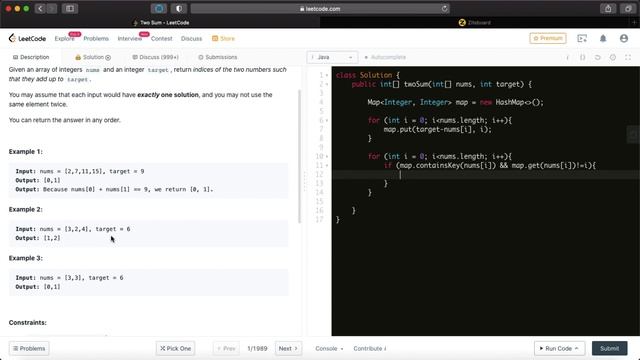Click the description panel scrollbar

[300, 156]
